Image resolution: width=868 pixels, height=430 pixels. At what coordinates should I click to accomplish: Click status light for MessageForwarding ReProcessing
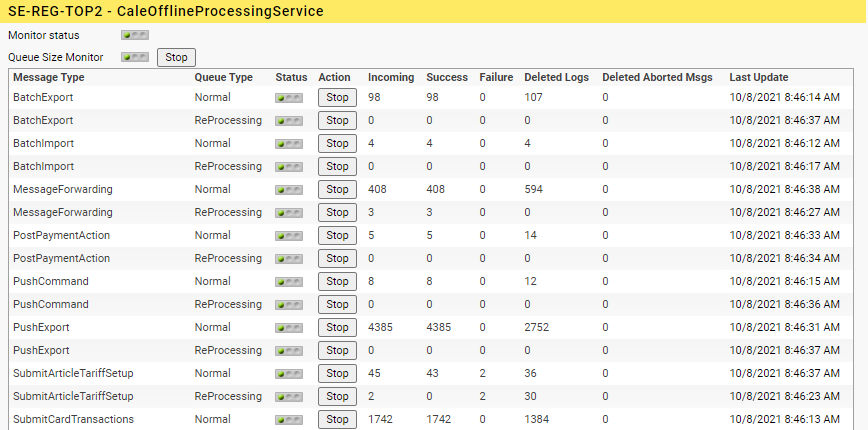(x=289, y=213)
